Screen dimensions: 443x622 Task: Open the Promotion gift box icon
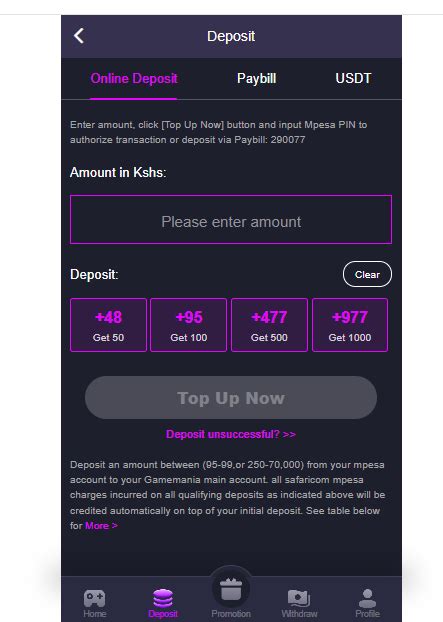(x=231, y=589)
